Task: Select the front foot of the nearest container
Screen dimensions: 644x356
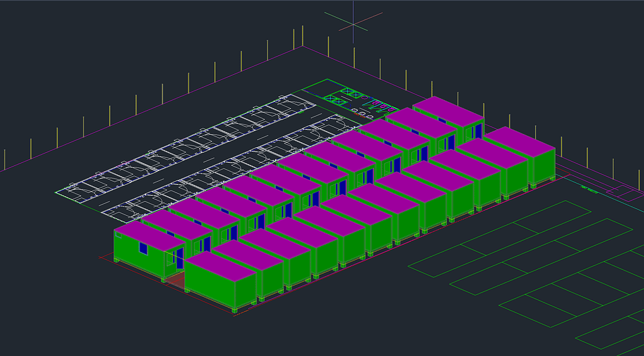Action: pos(235,309)
